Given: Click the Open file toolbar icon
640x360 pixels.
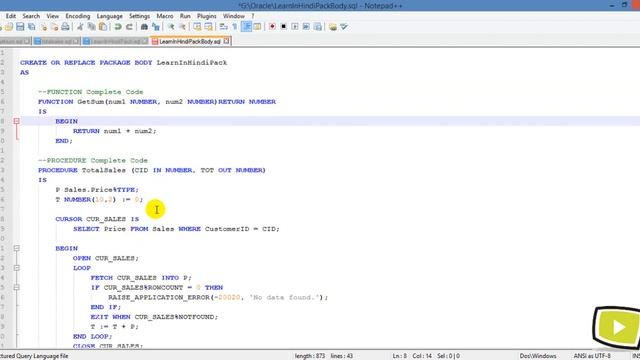Looking at the screenshot, I should pyautogui.click(x=9, y=27).
